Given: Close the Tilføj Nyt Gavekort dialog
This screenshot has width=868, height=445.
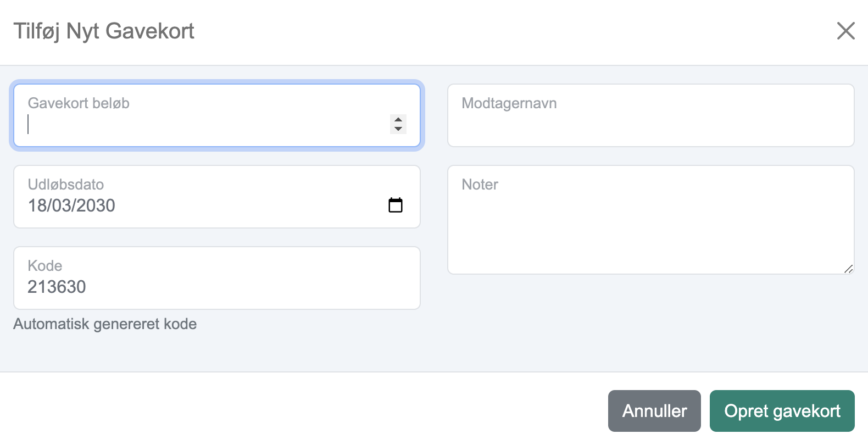Looking at the screenshot, I should pos(845,31).
